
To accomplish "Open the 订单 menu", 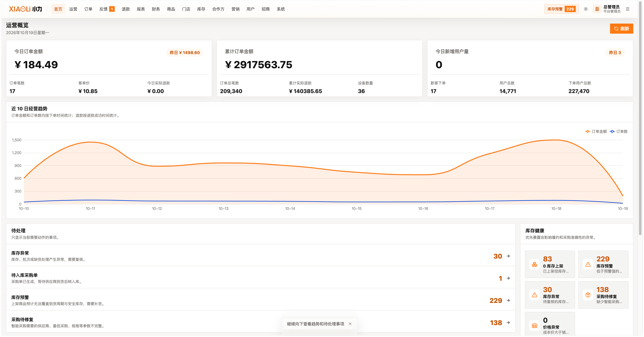I will point(88,9).
